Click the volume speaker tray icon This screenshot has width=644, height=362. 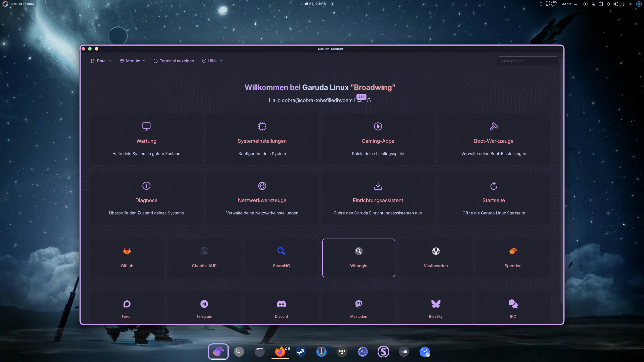(616, 4)
